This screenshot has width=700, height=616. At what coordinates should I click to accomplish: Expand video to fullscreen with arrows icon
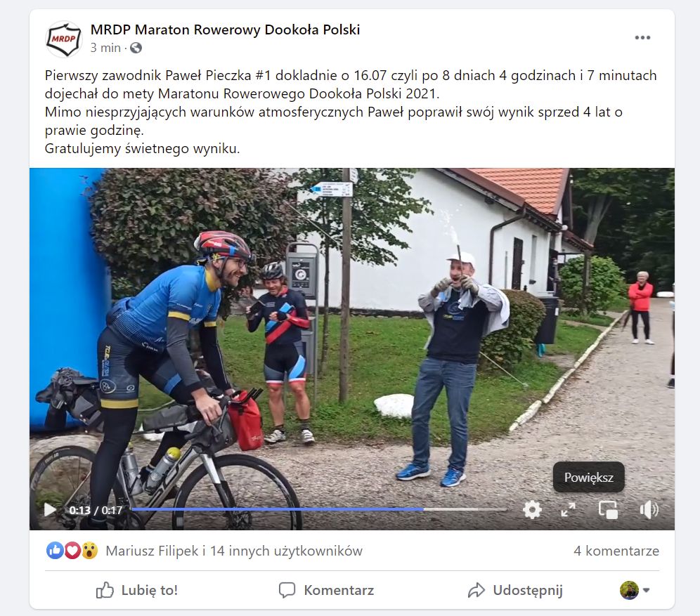click(x=569, y=509)
